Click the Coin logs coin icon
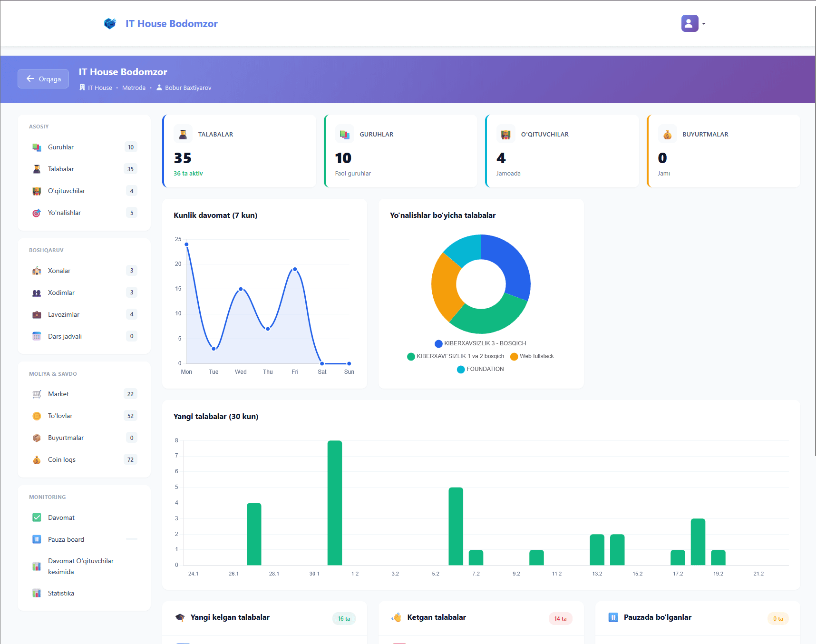 click(37, 459)
